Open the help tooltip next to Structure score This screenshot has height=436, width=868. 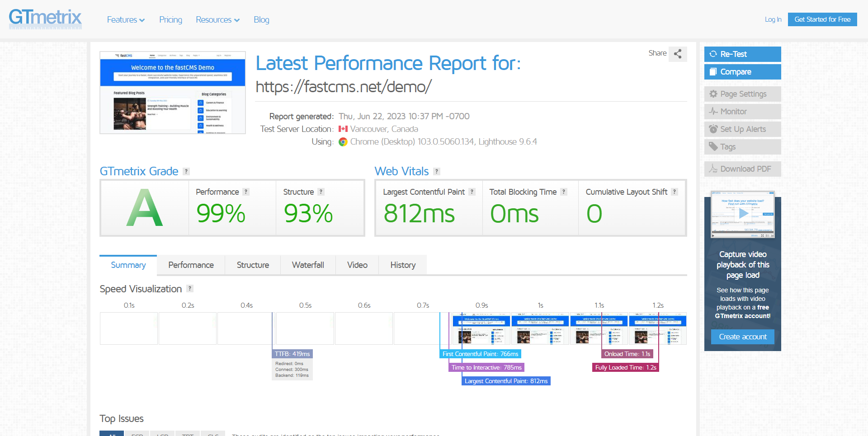(321, 192)
